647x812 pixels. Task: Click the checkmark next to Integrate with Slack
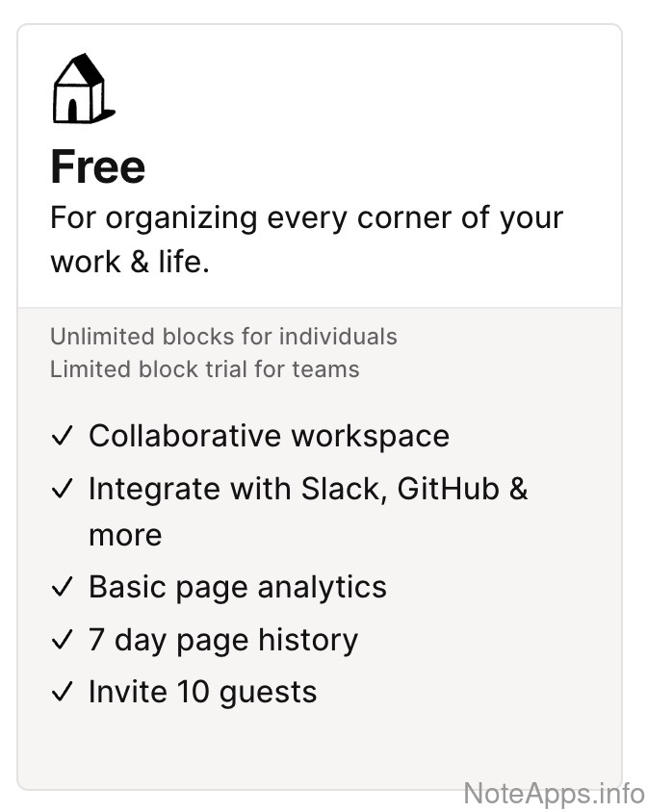pos(62,490)
